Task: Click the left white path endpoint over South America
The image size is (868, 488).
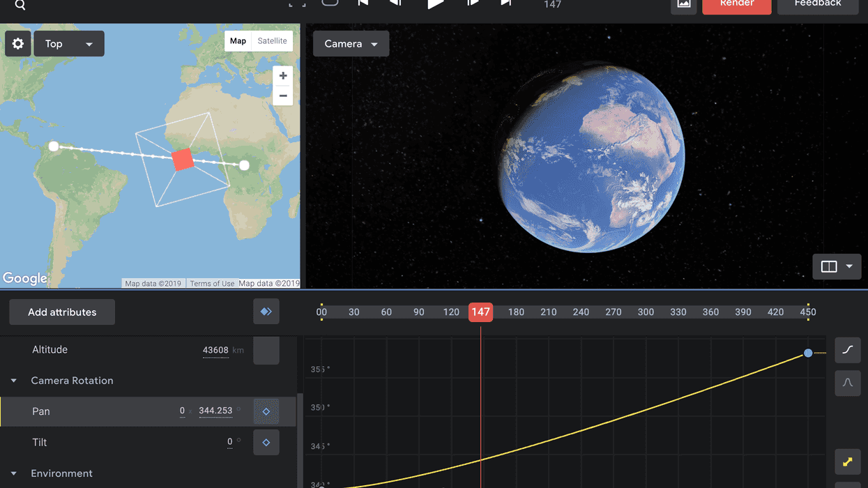Action: [54, 146]
